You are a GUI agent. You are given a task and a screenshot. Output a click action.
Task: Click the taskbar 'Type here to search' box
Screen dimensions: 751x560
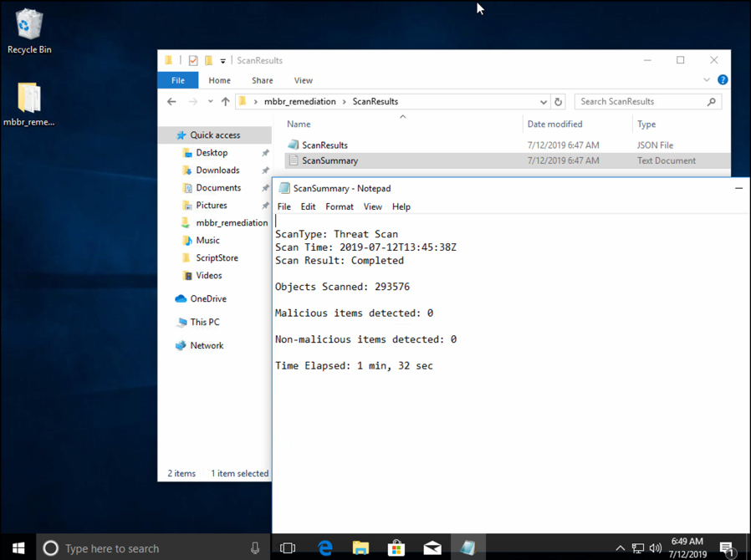click(x=153, y=548)
